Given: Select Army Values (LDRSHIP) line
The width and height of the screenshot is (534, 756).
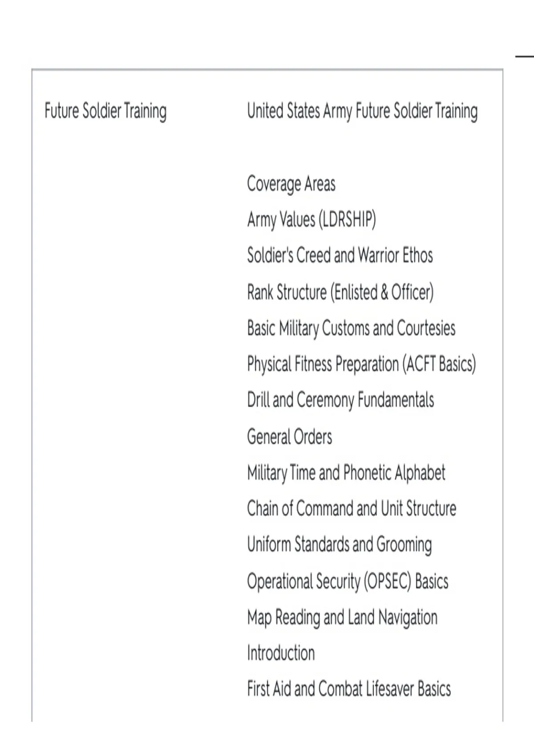Looking at the screenshot, I should pos(311,220).
